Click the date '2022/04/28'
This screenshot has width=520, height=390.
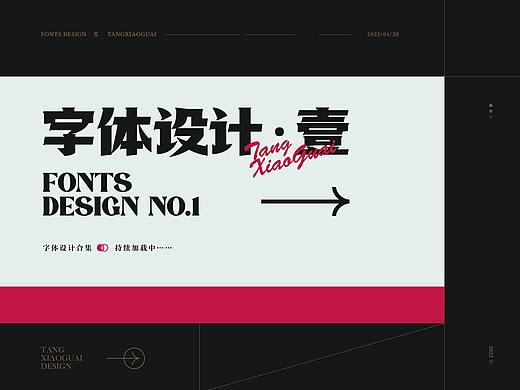(x=383, y=34)
